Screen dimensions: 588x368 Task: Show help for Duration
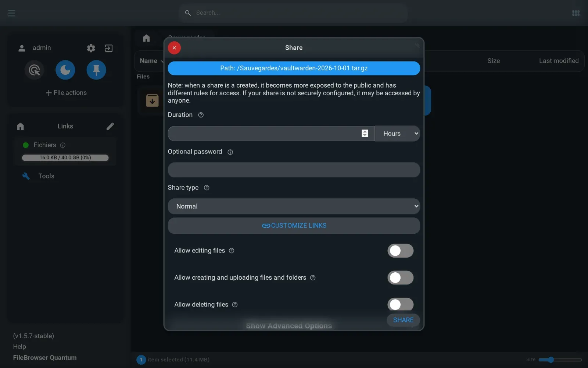coord(201,115)
